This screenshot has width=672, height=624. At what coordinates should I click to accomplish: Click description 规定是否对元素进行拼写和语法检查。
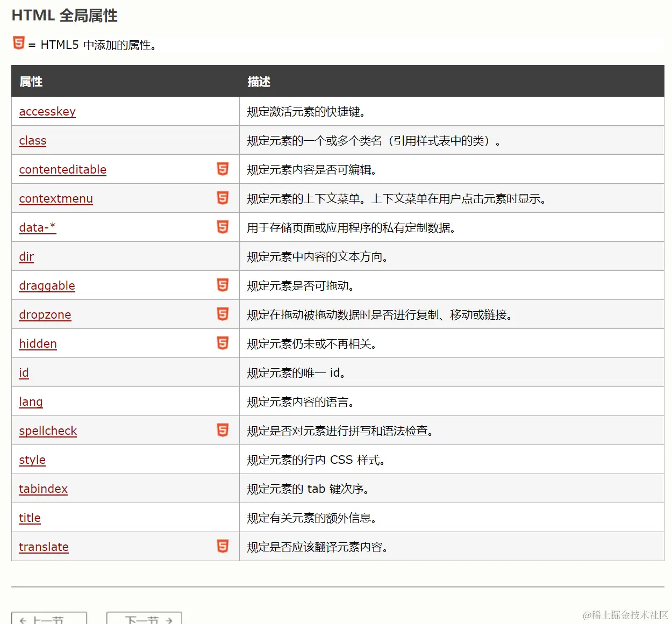click(340, 431)
